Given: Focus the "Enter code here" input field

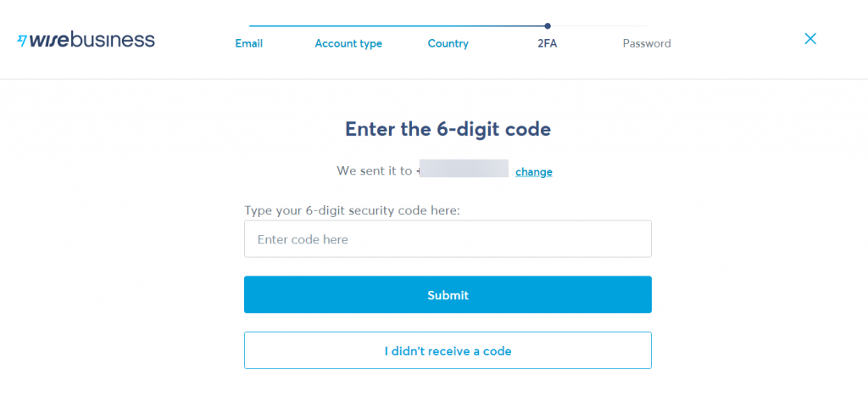Looking at the screenshot, I should [x=448, y=239].
